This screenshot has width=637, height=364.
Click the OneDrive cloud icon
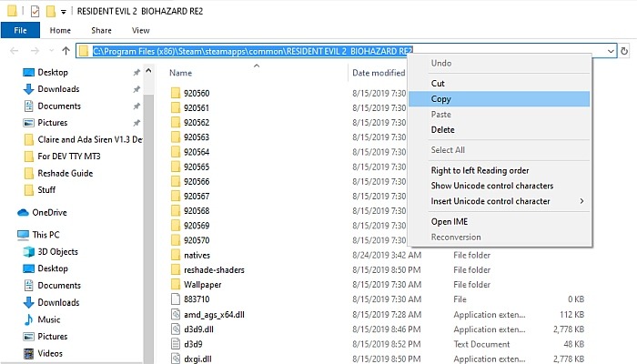click(x=23, y=212)
